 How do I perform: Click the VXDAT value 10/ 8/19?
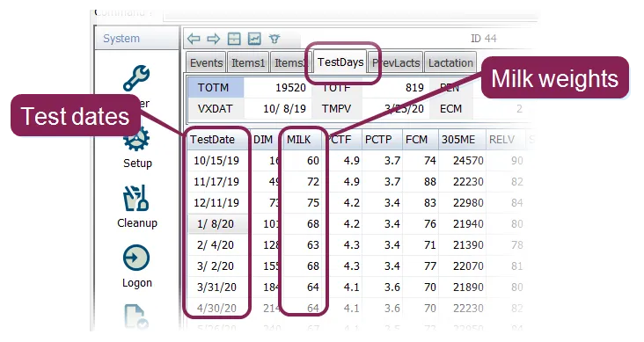point(284,109)
